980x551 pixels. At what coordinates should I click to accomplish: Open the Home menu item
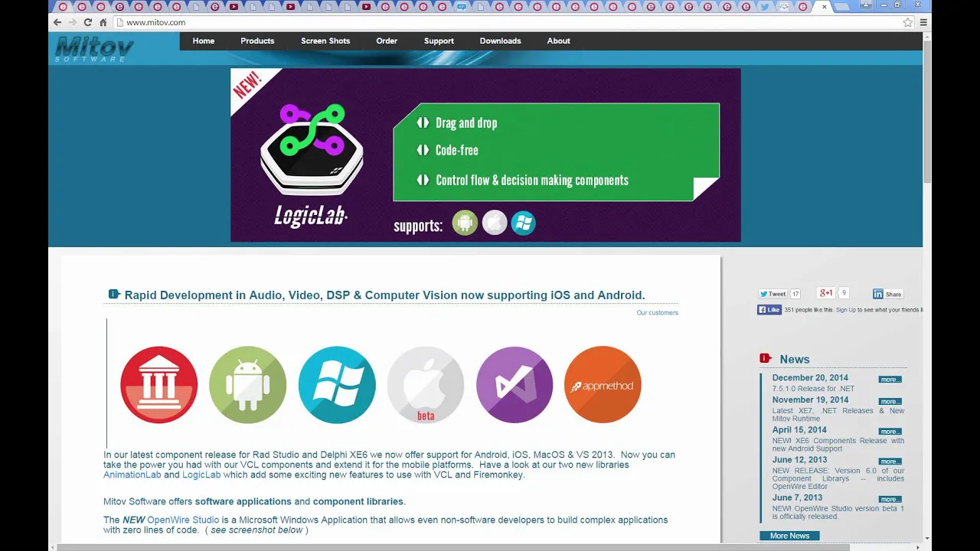204,41
